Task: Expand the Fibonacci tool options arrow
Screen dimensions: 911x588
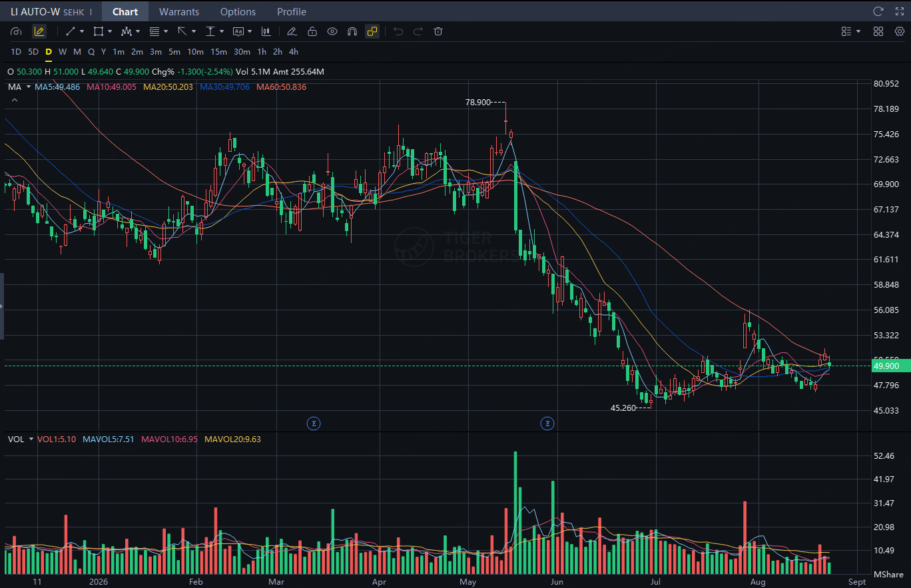Action: coord(166,31)
